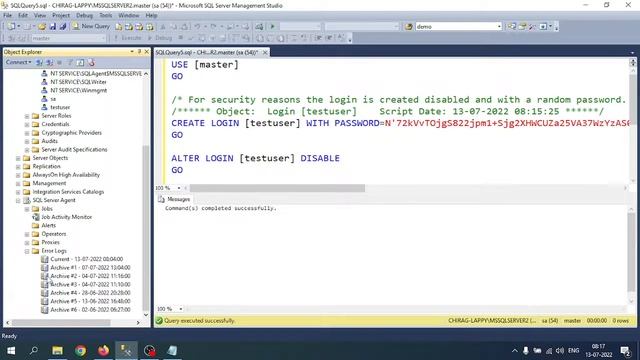Viewport: 640px width, 360px height.
Task: Switch to the Messages results tab
Action: pos(175,199)
